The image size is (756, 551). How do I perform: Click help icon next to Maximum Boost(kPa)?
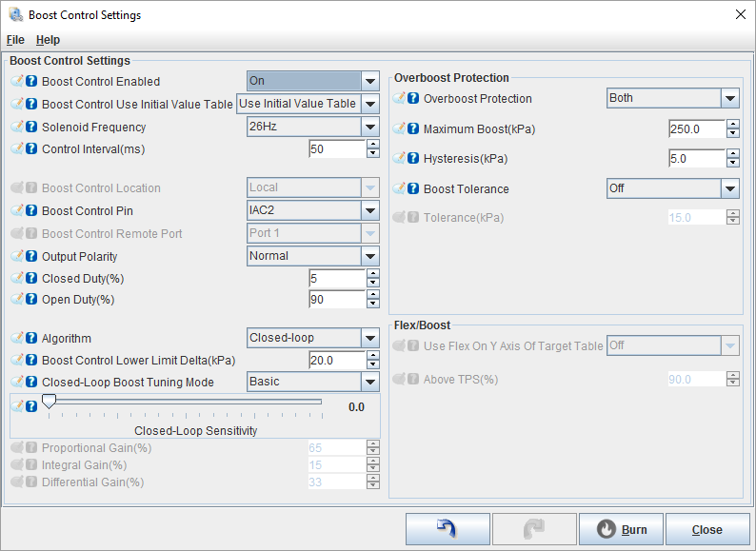pos(413,129)
